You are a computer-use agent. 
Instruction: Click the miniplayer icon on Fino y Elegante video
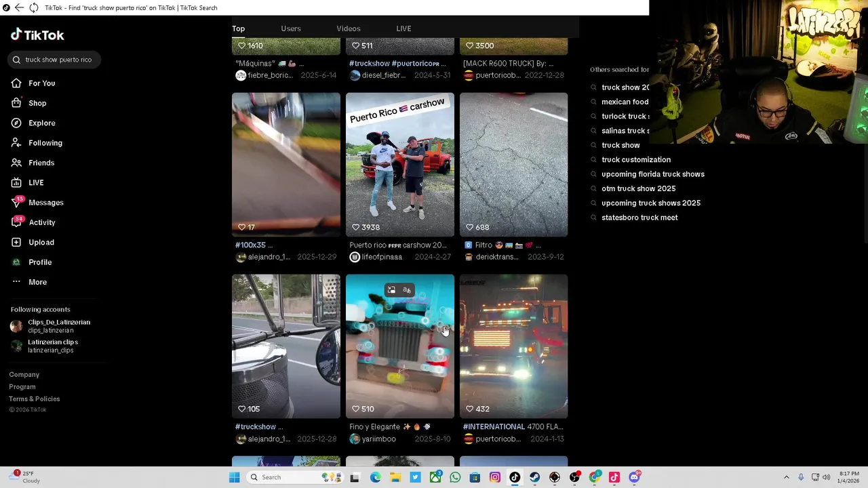(x=391, y=290)
